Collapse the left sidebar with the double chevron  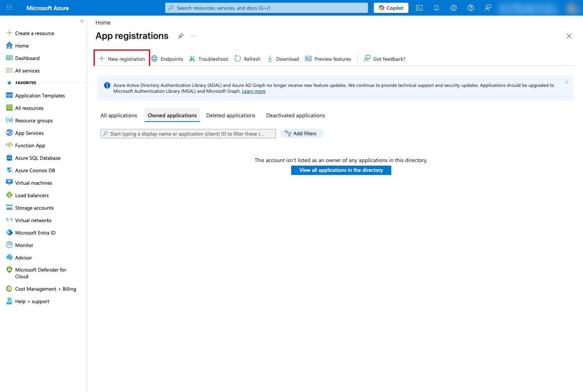coord(82,21)
